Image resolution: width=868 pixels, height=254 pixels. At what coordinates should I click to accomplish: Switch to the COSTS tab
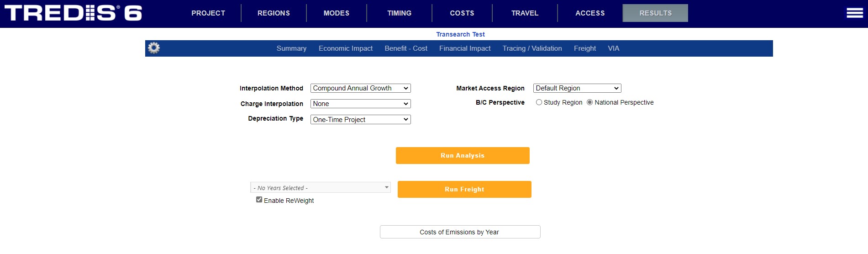[x=462, y=13]
